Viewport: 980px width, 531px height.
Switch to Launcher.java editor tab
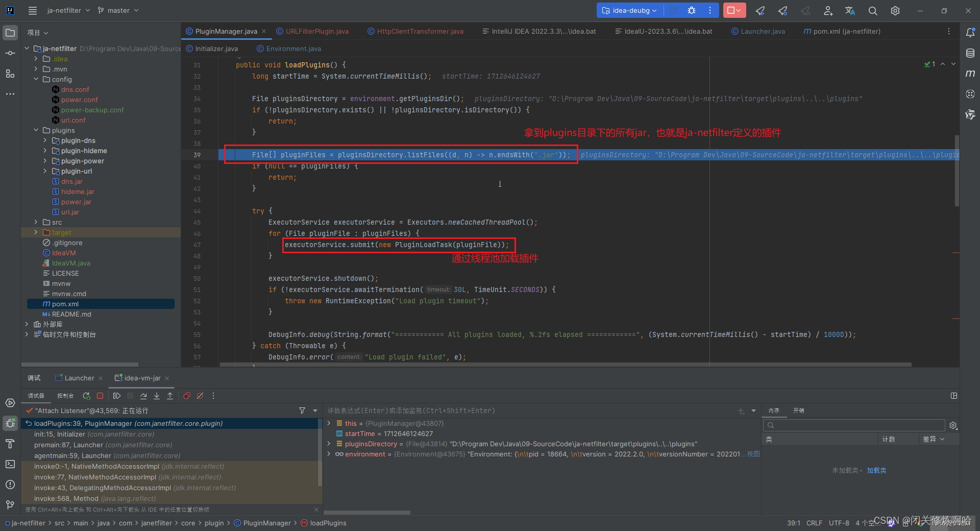pos(758,31)
